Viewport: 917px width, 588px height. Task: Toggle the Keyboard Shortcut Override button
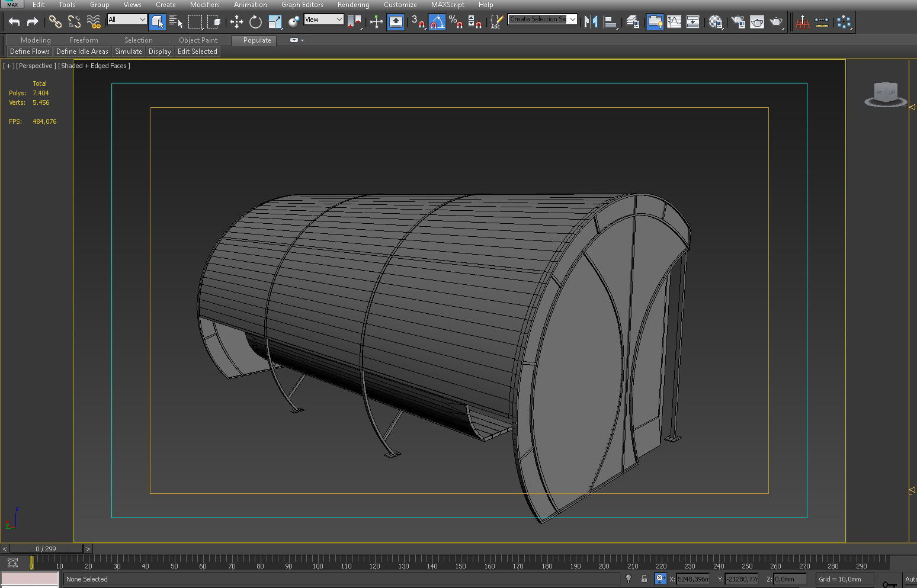[x=396, y=22]
